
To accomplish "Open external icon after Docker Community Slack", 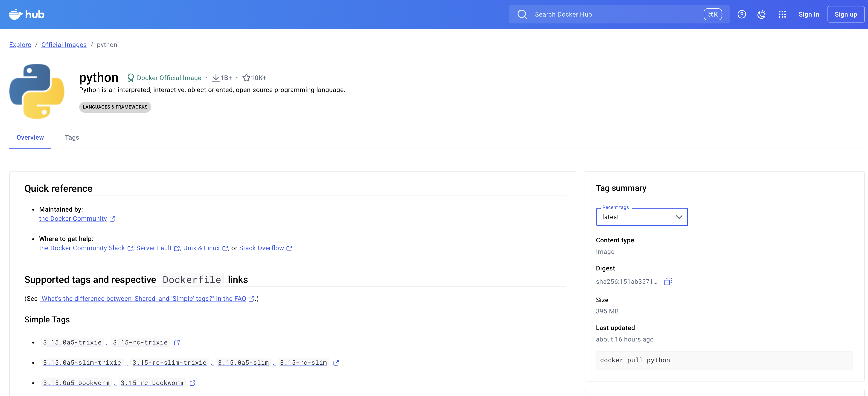I will click(130, 248).
